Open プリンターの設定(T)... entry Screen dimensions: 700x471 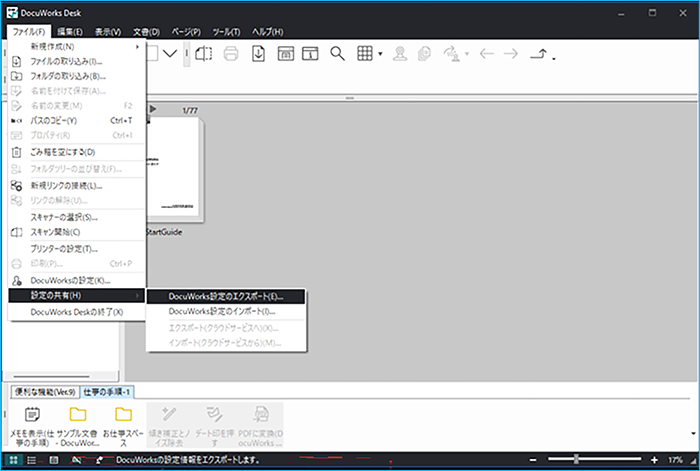[x=76, y=249]
